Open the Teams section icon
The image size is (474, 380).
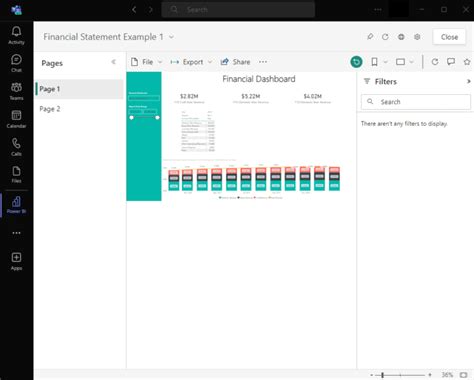click(16, 91)
